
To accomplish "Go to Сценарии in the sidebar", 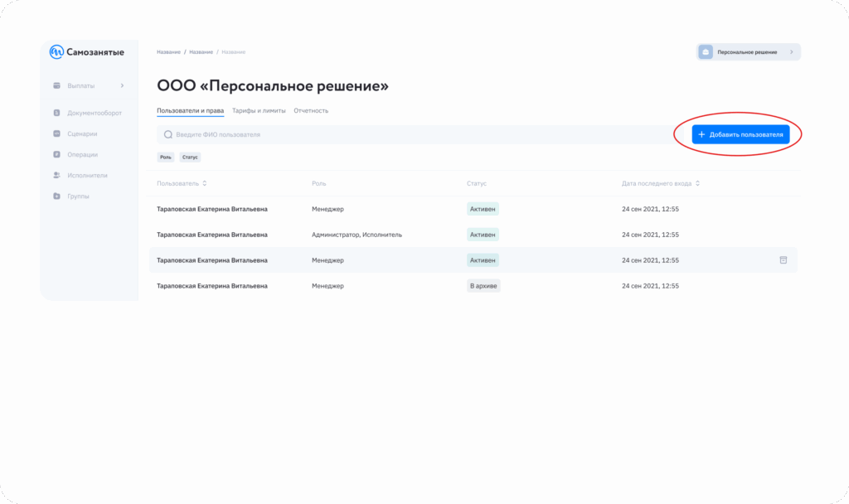I will (81, 133).
